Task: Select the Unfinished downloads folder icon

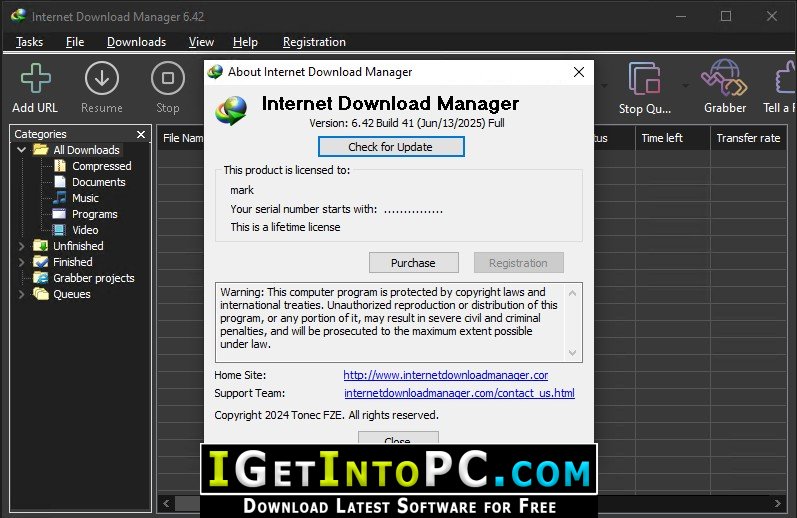Action: click(41, 246)
